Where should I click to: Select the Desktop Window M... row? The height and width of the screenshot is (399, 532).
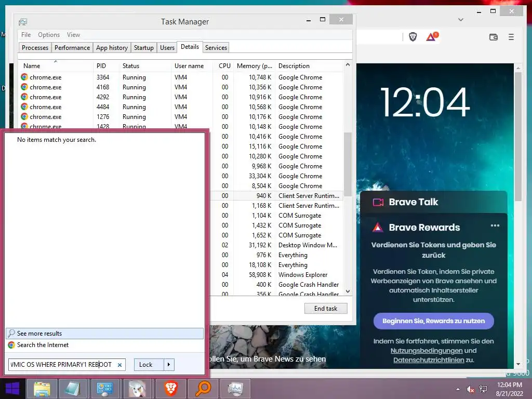(x=276, y=245)
